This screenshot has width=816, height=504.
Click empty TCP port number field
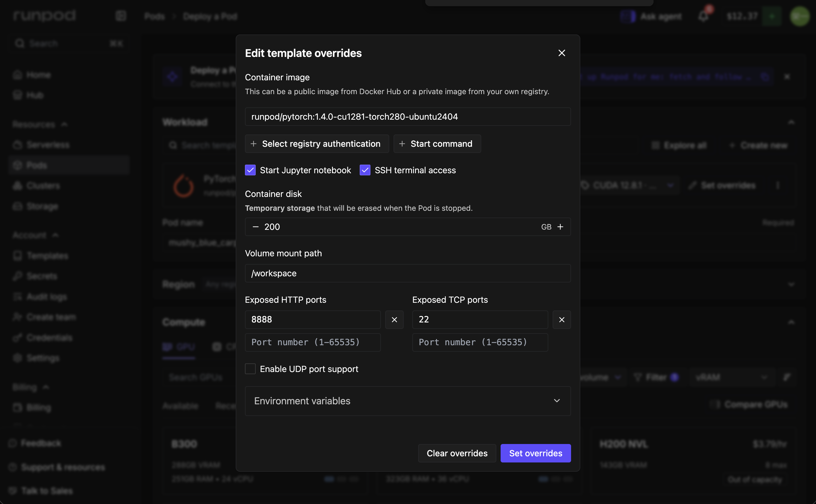[x=480, y=342]
